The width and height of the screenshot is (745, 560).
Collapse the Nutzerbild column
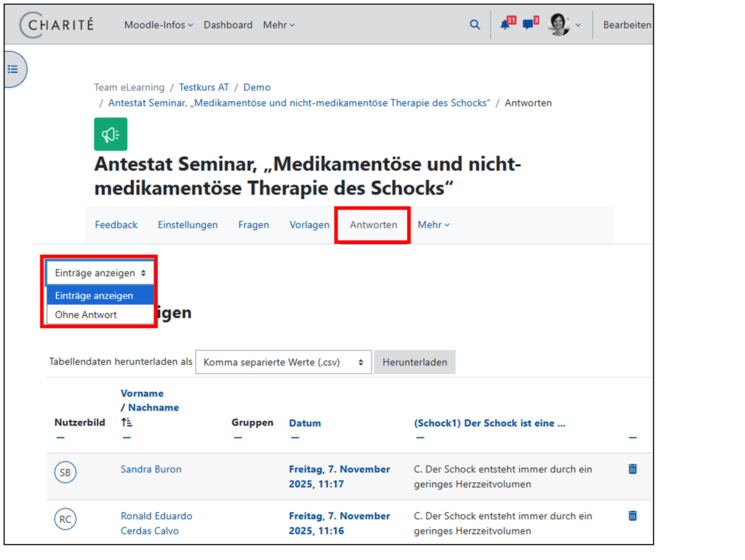(60, 438)
